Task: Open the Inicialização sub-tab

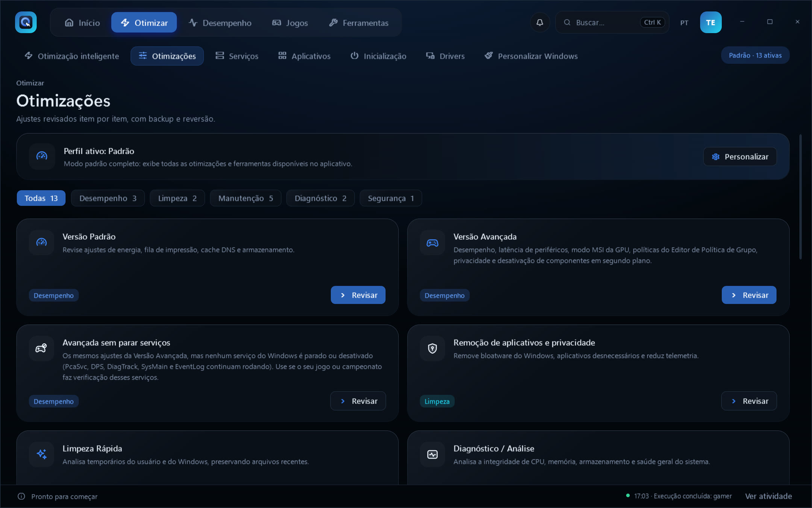Action: [378, 56]
